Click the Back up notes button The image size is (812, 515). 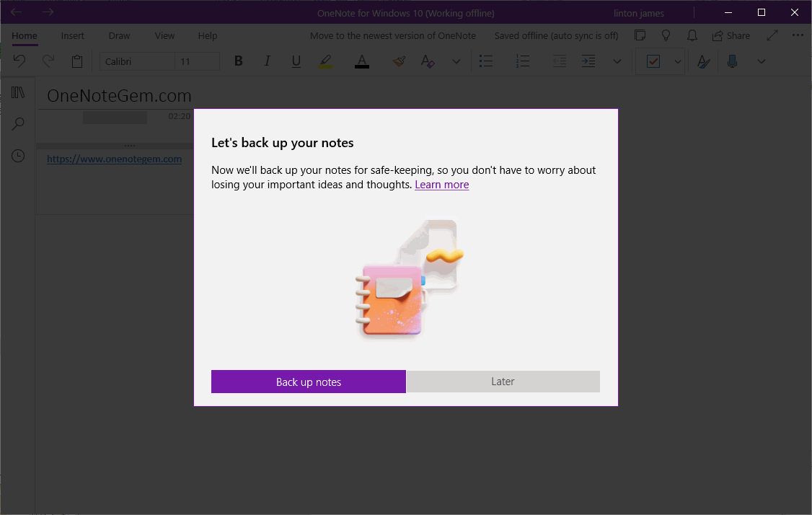point(309,382)
